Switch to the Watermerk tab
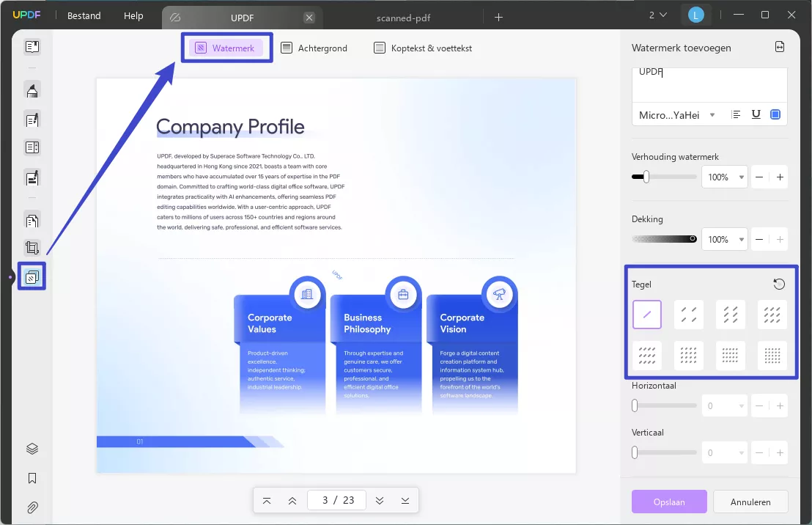Image resolution: width=812 pixels, height=525 pixels. [x=226, y=48]
